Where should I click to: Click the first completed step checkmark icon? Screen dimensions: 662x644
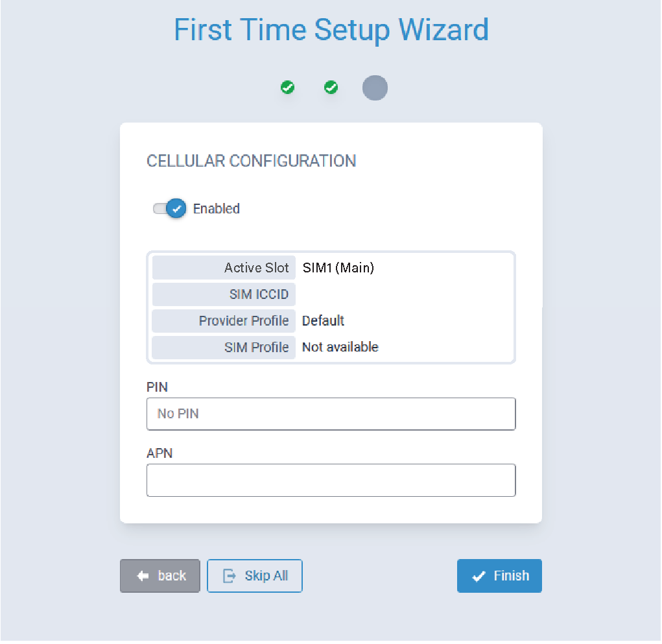[x=287, y=88]
